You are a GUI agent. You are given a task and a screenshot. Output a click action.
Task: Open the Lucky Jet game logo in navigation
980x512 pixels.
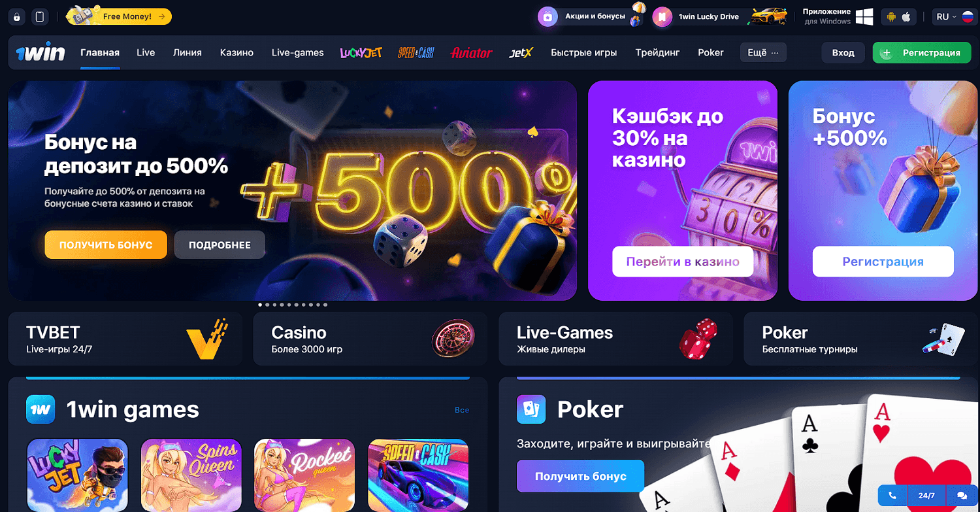click(361, 52)
